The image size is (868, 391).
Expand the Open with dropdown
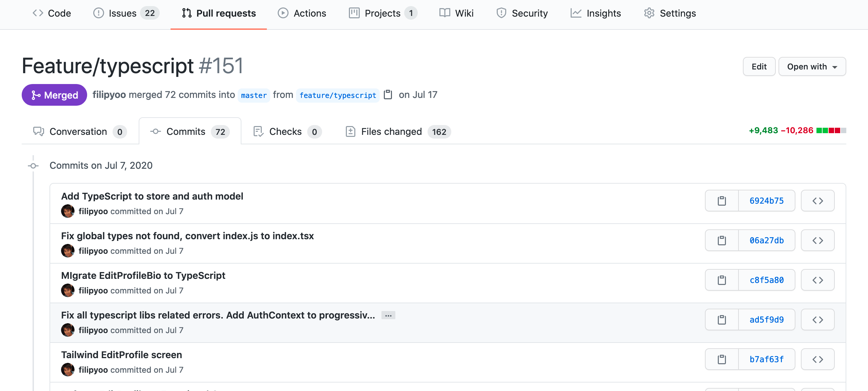point(812,66)
